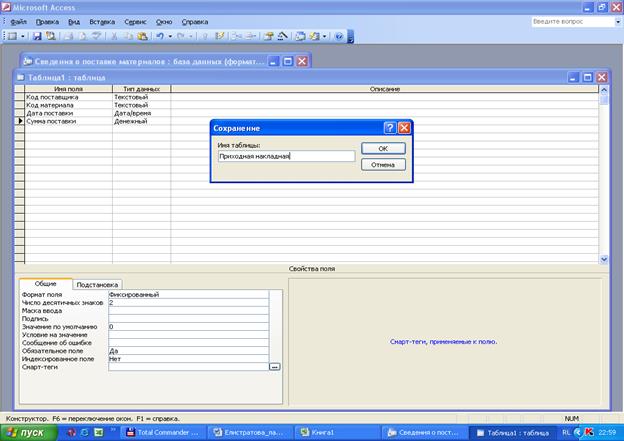Open the Файл menu
Screen dimensions: 624x441
(x=18, y=20)
